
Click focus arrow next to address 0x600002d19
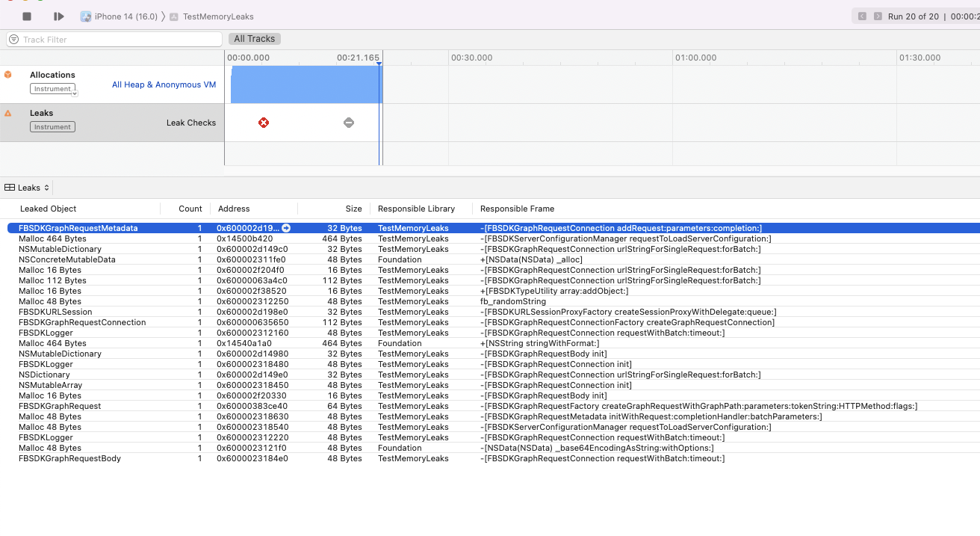coord(286,228)
